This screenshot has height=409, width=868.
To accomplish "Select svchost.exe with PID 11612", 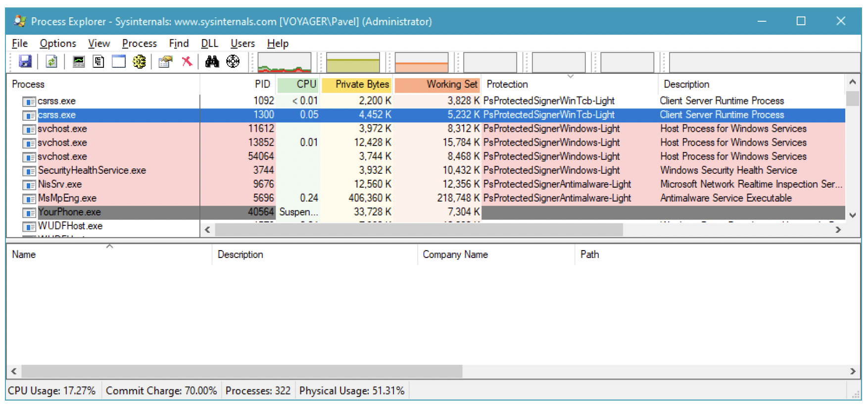I will [426, 129].
